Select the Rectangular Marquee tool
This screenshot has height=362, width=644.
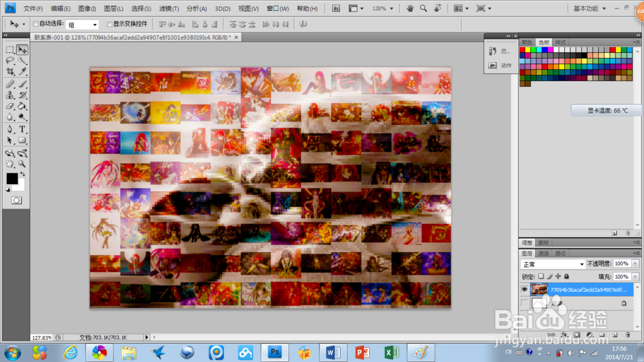10,50
